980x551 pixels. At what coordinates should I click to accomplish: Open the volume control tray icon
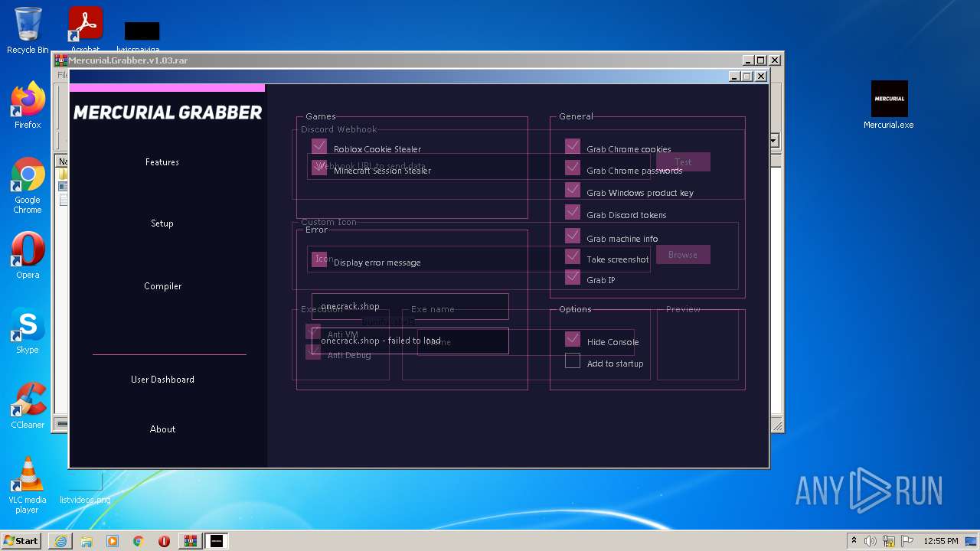coord(871,541)
